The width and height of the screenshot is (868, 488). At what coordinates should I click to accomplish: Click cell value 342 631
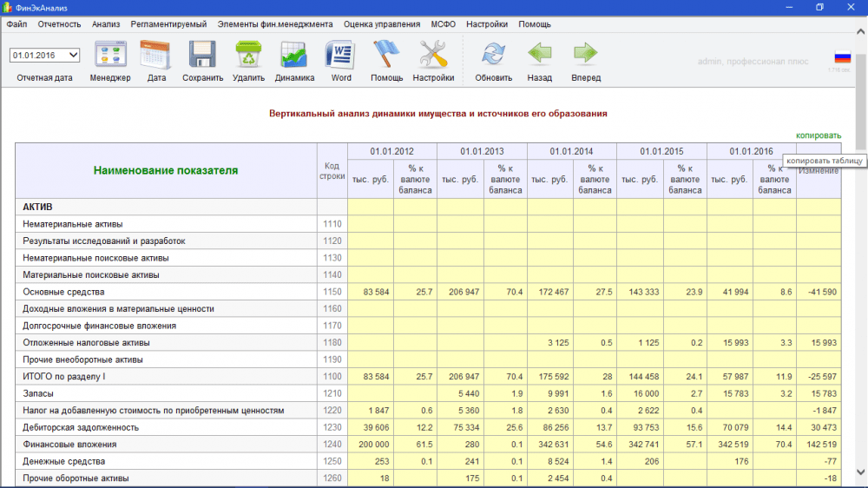(553, 445)
